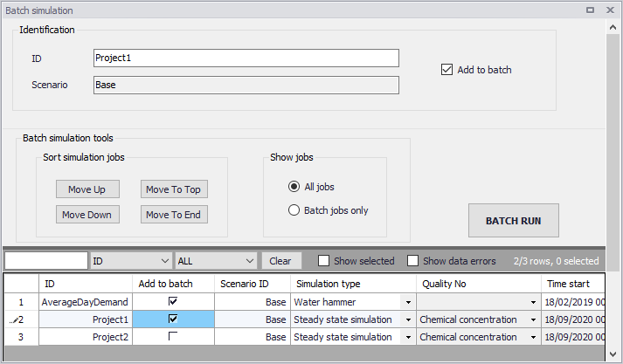Click Time start cell for Project1
Viewport: 623px width, 364px height.
coord(573,320)
